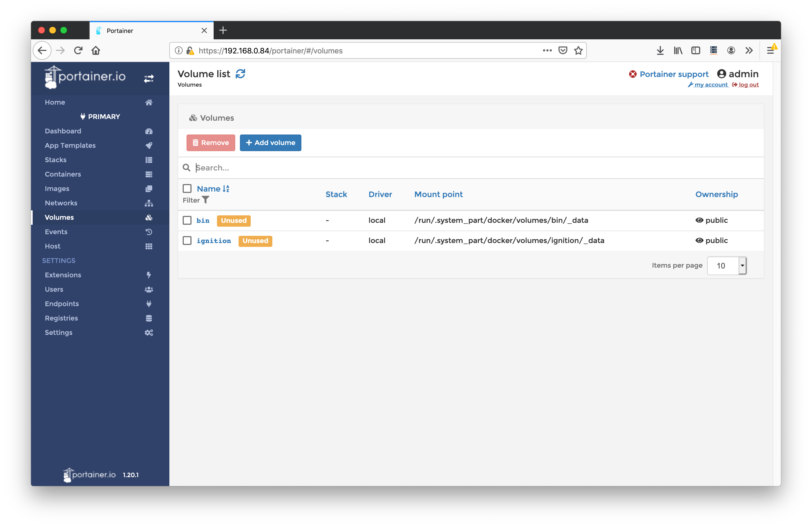Click the Containers server icon
The width and height of the screenshot is (812, 527).
click(x=149, y=174)
